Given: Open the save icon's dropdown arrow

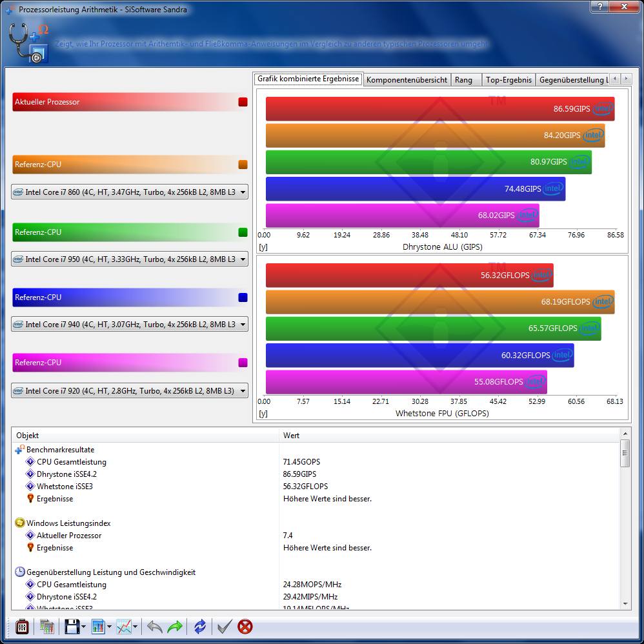Looking at the screenshot, I should [x=83, y=627].
